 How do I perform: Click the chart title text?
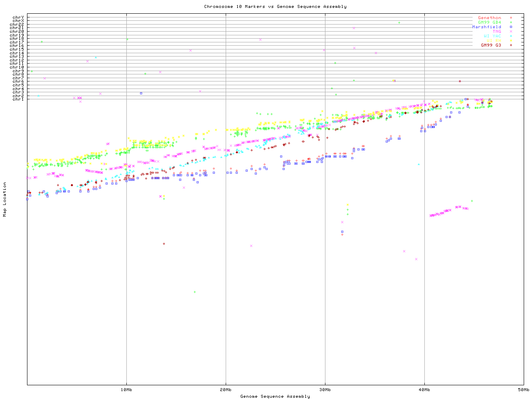[x=275, y=7]
